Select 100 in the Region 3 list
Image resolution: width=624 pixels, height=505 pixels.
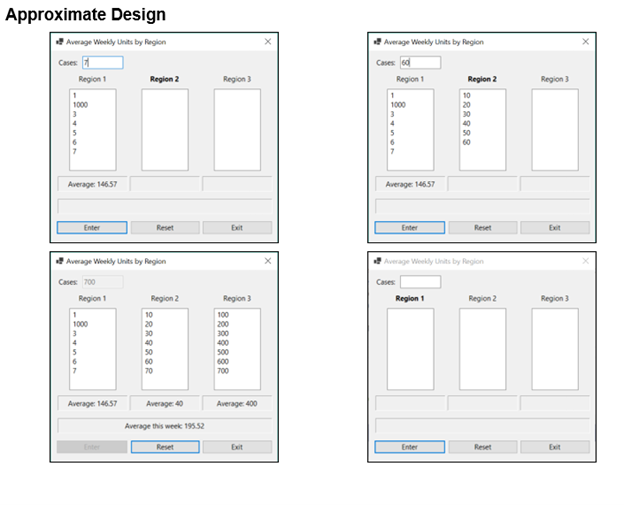(223, 315)
